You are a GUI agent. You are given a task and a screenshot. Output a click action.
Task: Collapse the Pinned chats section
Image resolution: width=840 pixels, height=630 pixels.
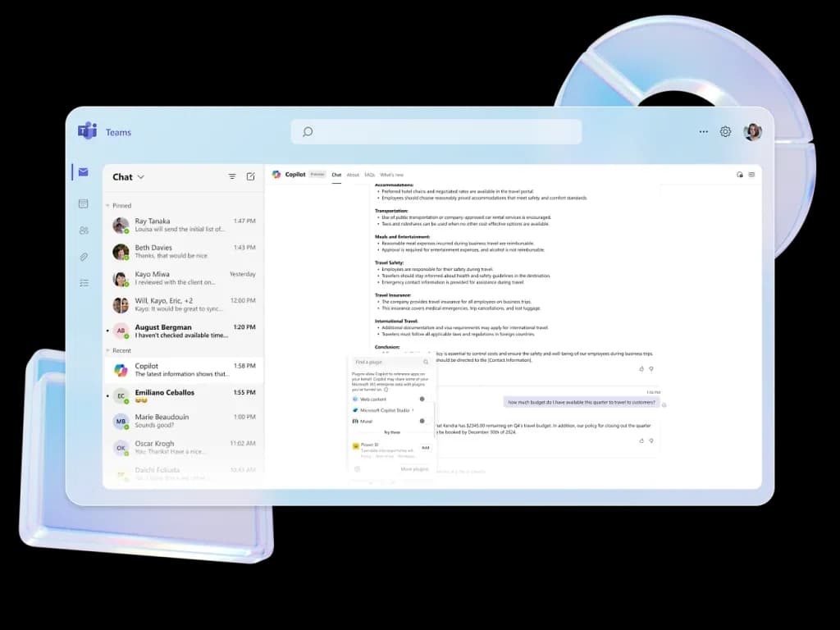tap(107, 206)
